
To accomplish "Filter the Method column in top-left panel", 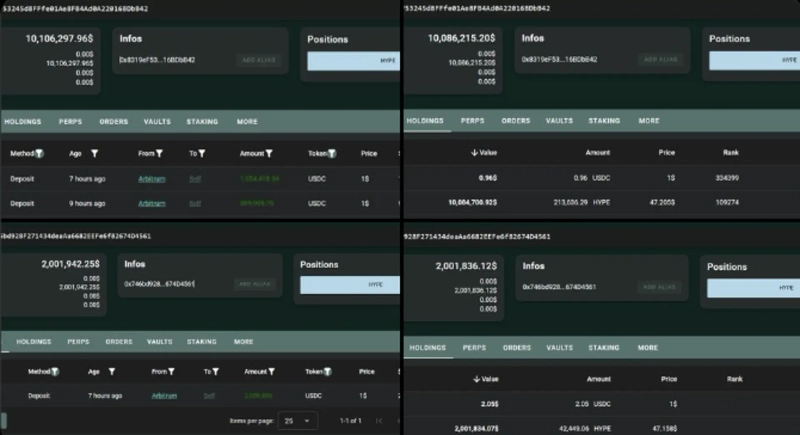I will click(x=40, y=154).
